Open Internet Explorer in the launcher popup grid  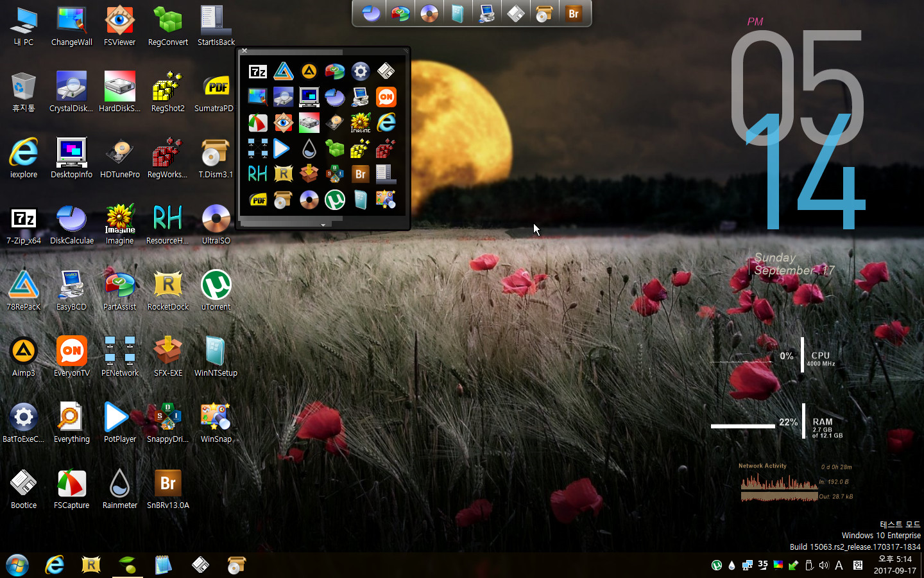point(386,123)
